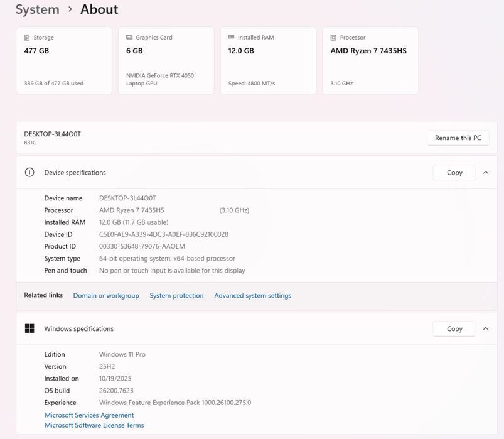Click the 83JC model text

point(30,143)
